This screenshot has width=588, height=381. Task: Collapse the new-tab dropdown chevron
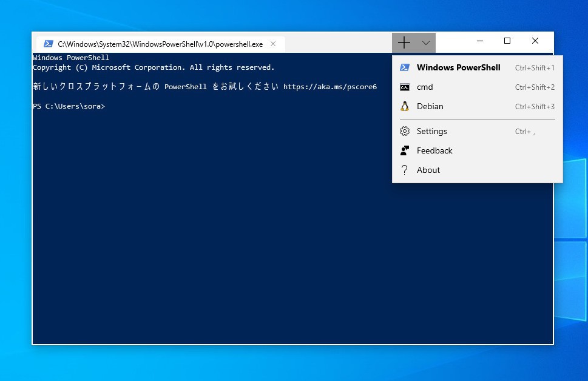tap(425, 42)
